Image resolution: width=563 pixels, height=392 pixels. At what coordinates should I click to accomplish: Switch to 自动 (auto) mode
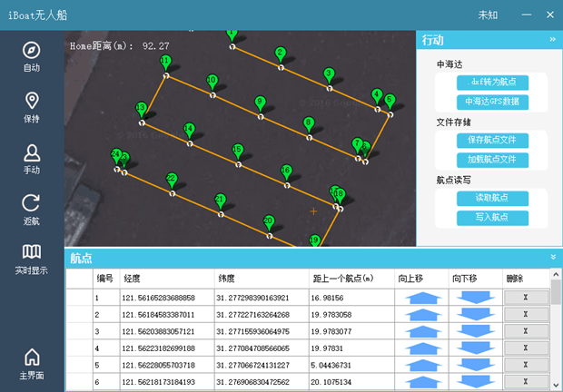32,55
